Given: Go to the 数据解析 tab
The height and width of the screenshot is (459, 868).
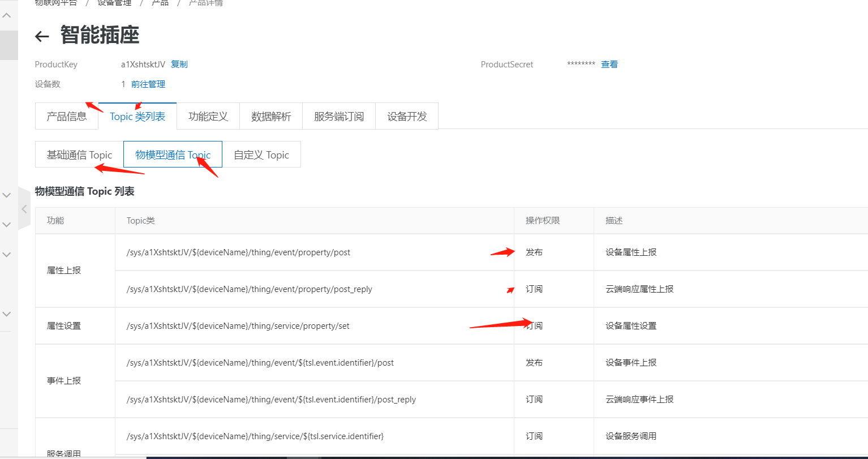Looking at the screenshot, I should [271, 117].
